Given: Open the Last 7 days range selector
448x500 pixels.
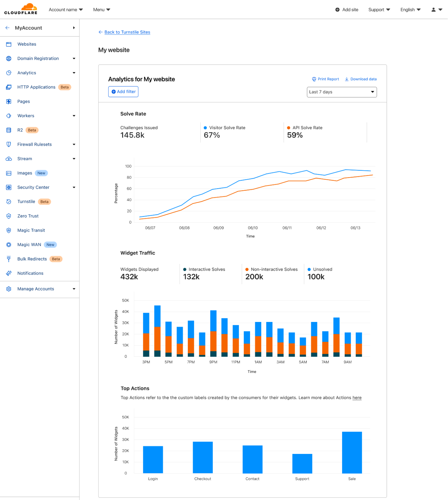Looking at the screenshot, I should (342, 92).
